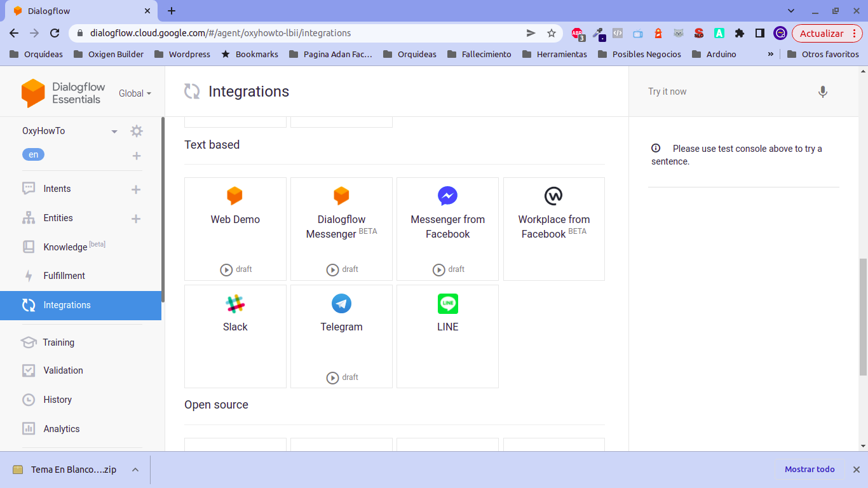This screenshot has width=868, height=488.
Task: Open Otros favoritos folder
Action: pos(823,54)
